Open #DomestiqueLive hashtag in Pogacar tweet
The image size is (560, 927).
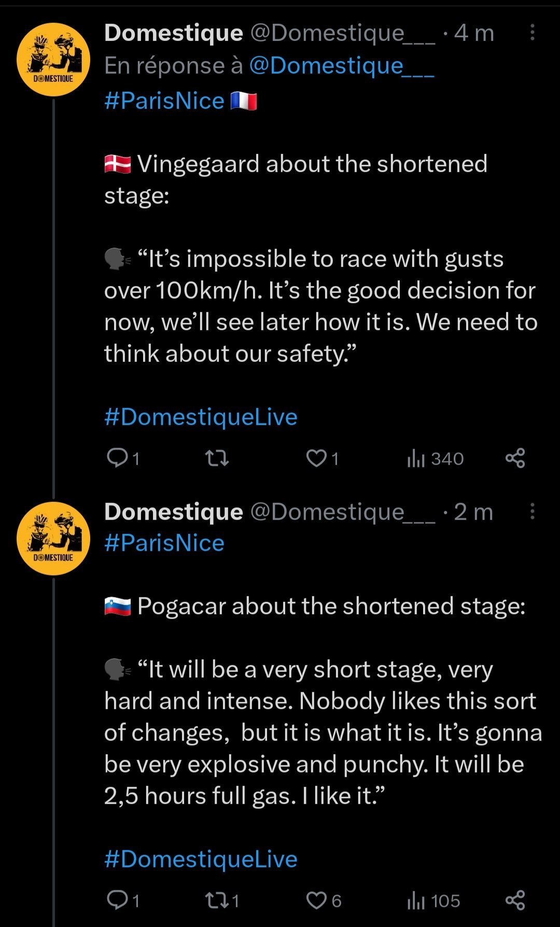201,859
